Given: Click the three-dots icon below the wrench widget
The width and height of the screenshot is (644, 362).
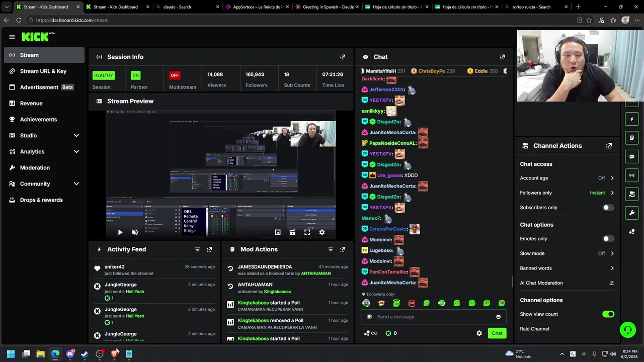Looking at the screenshot, I should pos(632,232).
